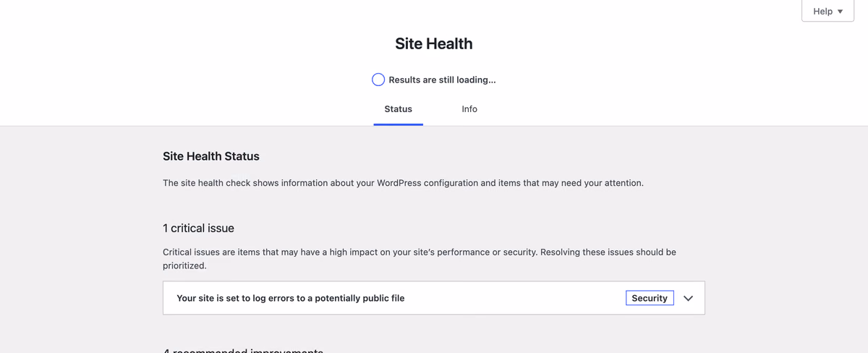
Task: Switch to the Status tab
Action: pos(399,109)
